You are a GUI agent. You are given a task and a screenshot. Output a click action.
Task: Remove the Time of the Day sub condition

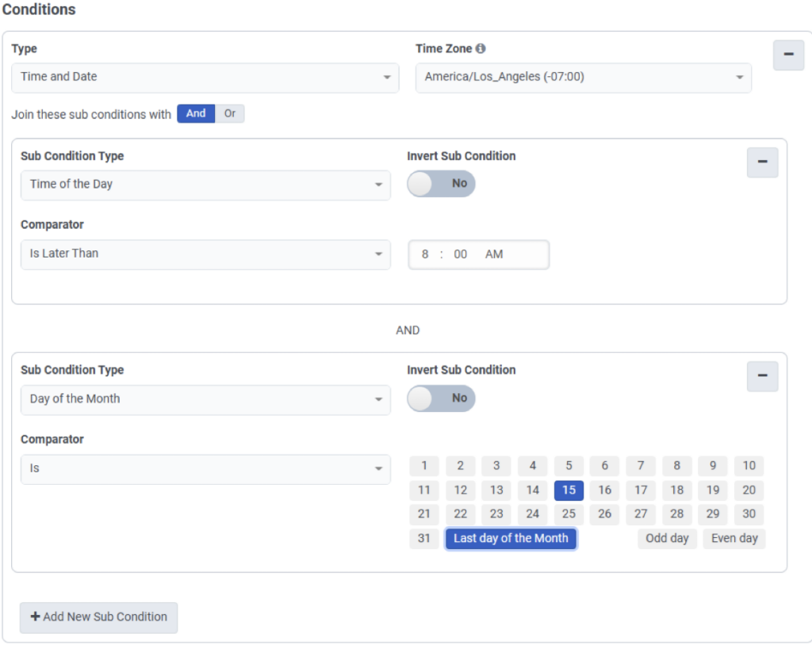(762, 162)
